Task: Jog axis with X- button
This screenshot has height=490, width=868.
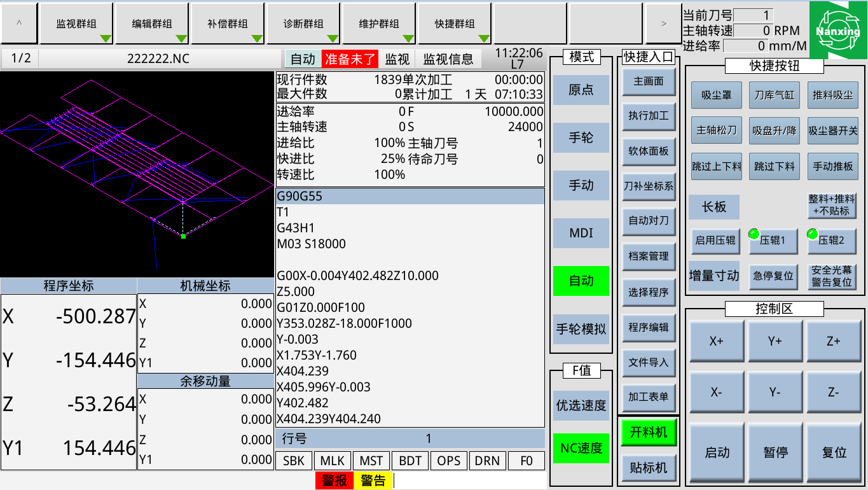Action: point(717,392)
